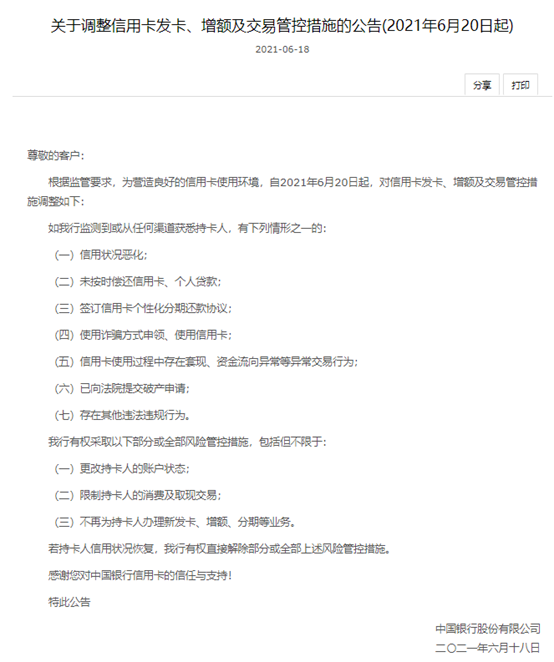Click the line 如我行监测到或从任何渠道获悉持卡人
Image resolution: width=554 pixels, height=662 pixels.
click(187, 228)
